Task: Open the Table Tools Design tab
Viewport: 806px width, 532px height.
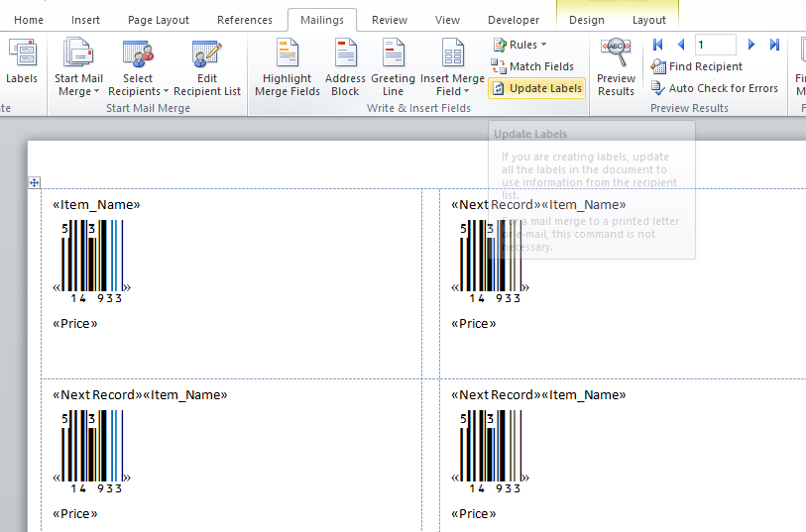Action: coord(587,20)
